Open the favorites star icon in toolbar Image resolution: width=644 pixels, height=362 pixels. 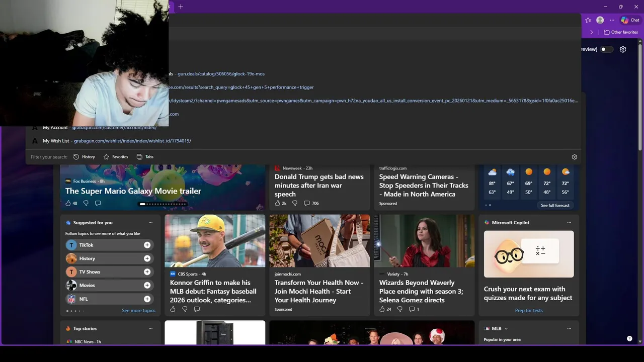click(588, 20)
